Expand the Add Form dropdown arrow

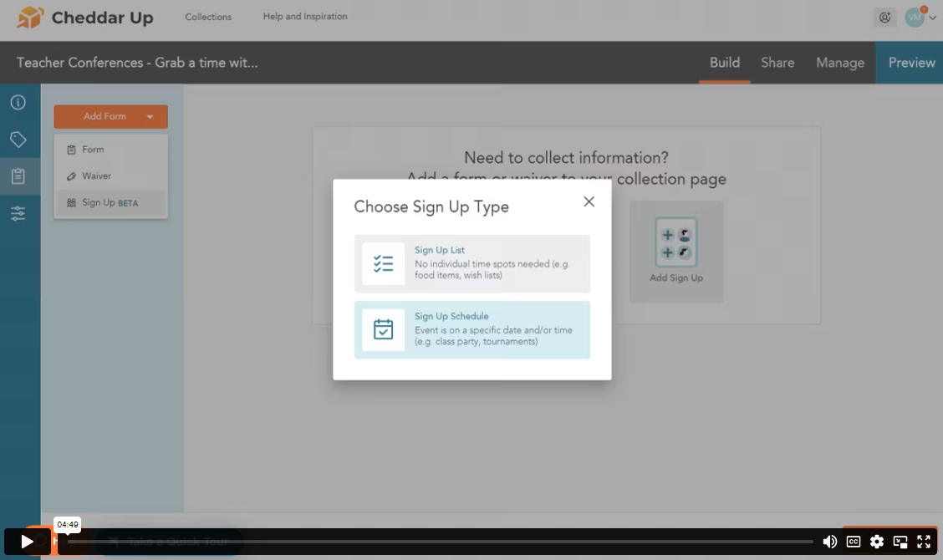click(150, 117)
